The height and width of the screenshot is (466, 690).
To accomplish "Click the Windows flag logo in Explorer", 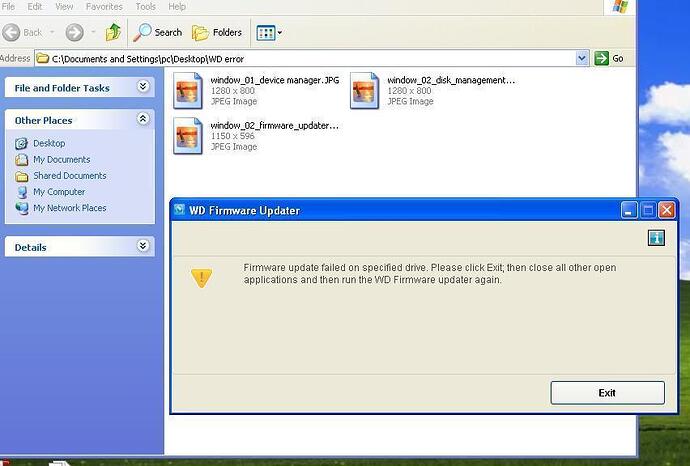I will pyautogui.click(x=620, y=7).
